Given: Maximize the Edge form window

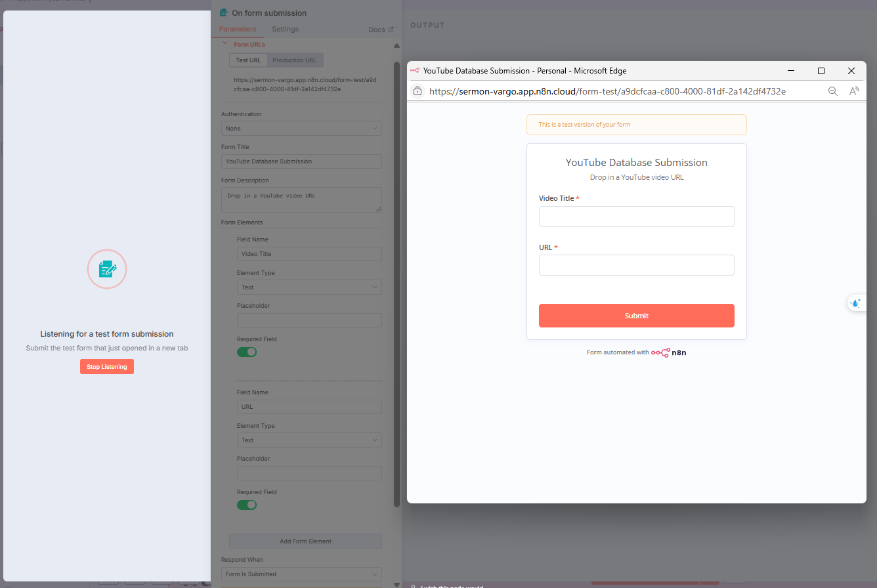Looking at the screenshot, I should [821, 70].
